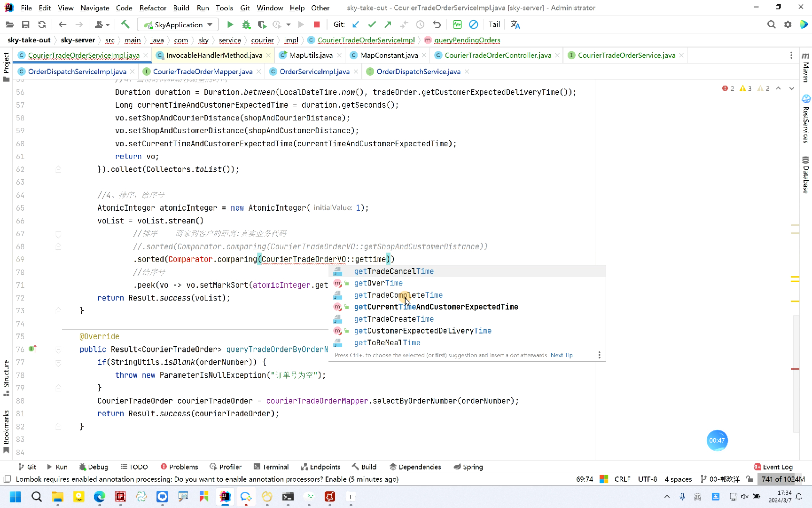The height and width of the screenshot is (508, 812).
Task: Open the user profile dropdown arrow
Action: (108, 25)
